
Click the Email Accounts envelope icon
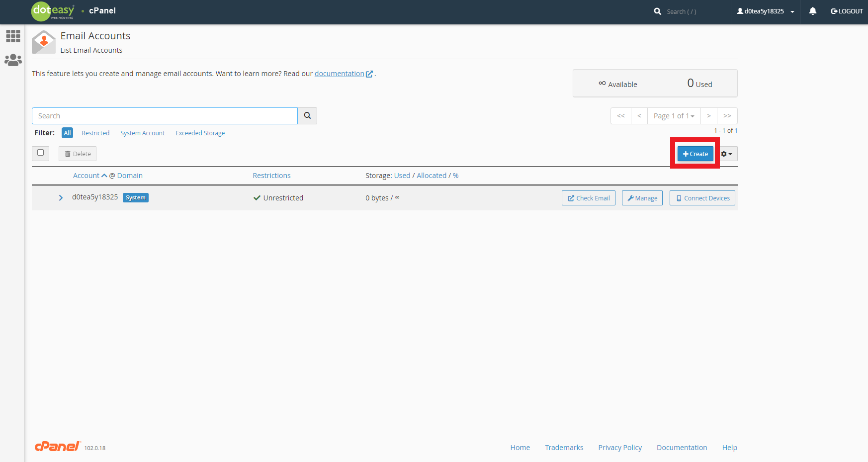pos(44,42)
